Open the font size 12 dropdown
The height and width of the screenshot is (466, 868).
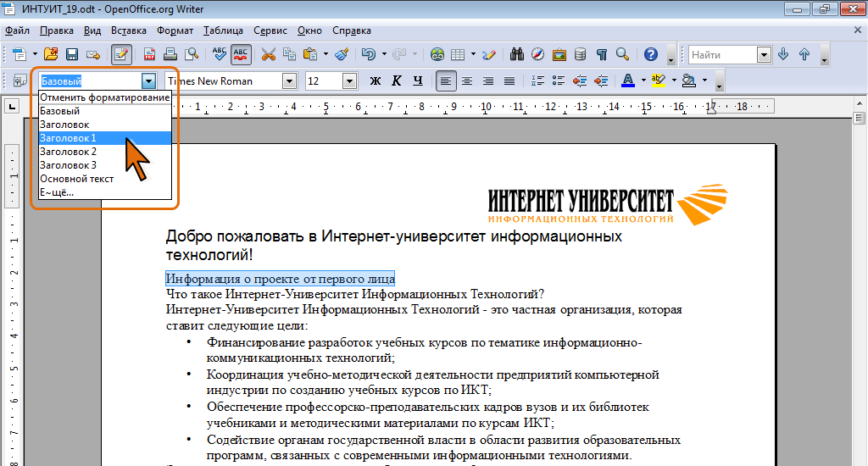point(349,81)
